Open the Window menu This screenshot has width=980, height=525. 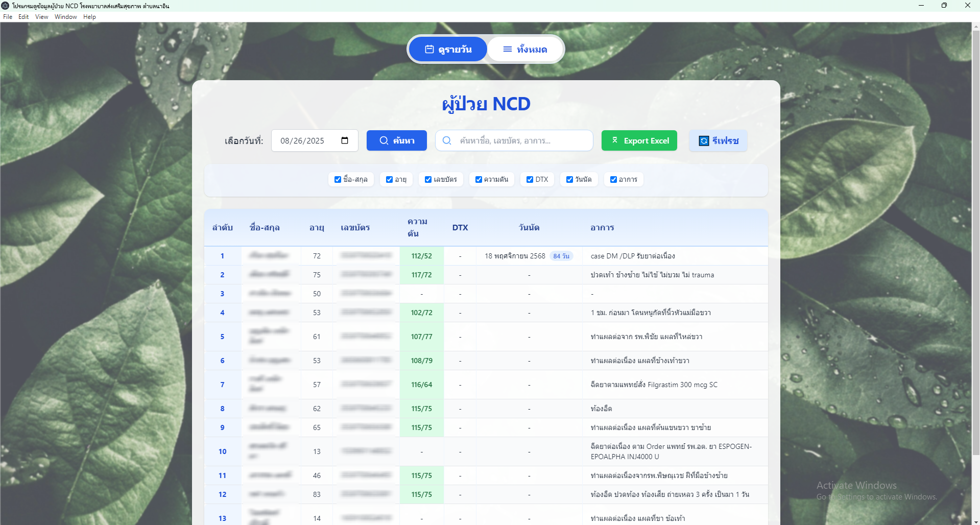(65, 17)
